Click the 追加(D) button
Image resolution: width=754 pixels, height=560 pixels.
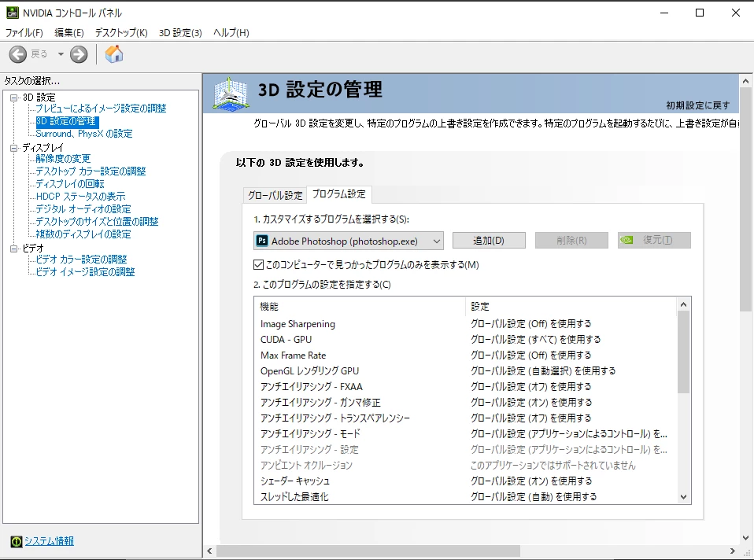point(489,241)
